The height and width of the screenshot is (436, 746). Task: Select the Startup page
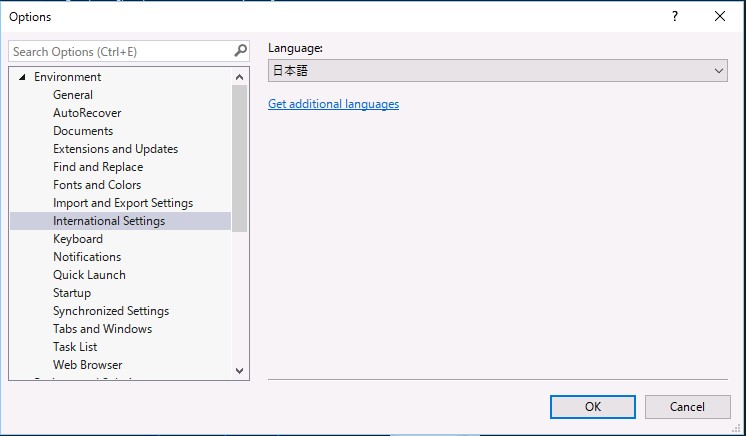tap(72, 293)
